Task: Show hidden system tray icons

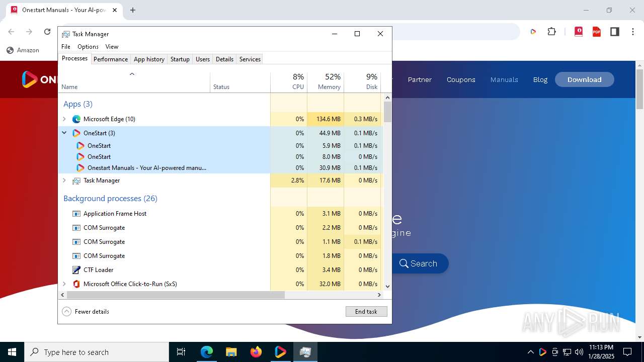Action: [530, 352]
